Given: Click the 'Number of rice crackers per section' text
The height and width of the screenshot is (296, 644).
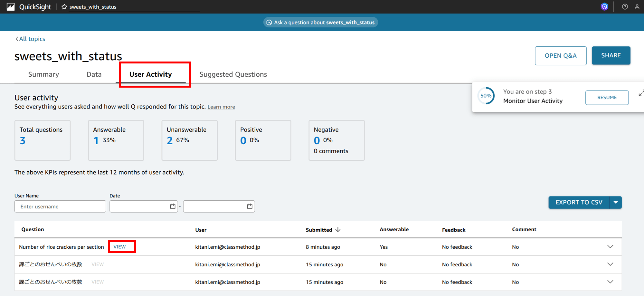Looking at the screenshot, I should pyautogui.click(x=62, y=247).
